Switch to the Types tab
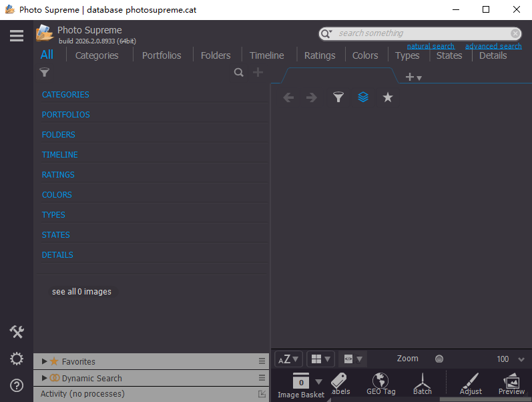Screen dimensions: 532x402 [407, 55]
